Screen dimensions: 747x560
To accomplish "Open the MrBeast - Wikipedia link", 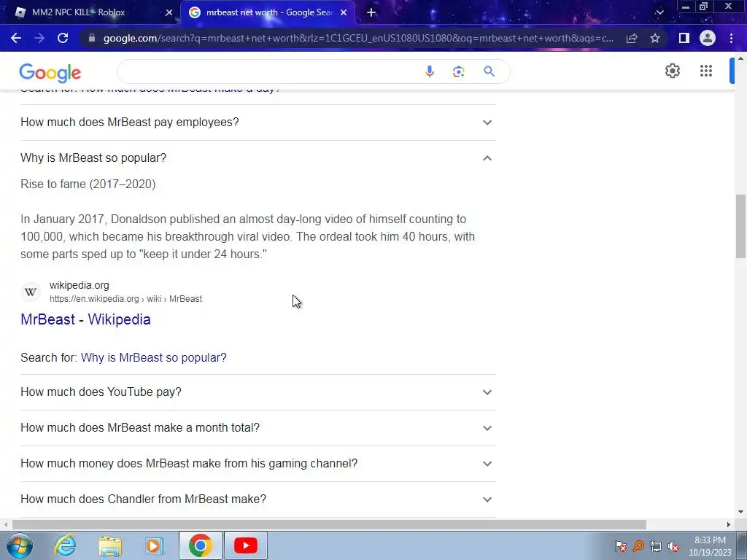I will 85,319.
